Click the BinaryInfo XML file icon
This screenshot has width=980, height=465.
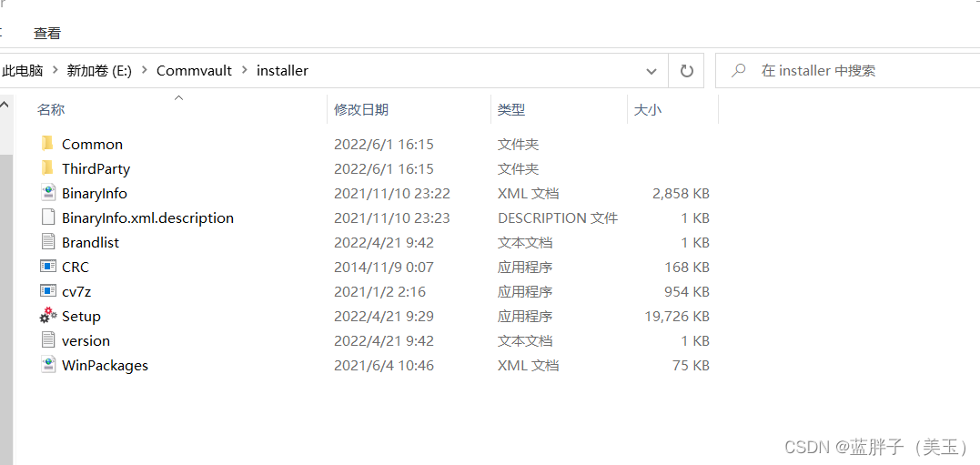click(x=48, y=193)
